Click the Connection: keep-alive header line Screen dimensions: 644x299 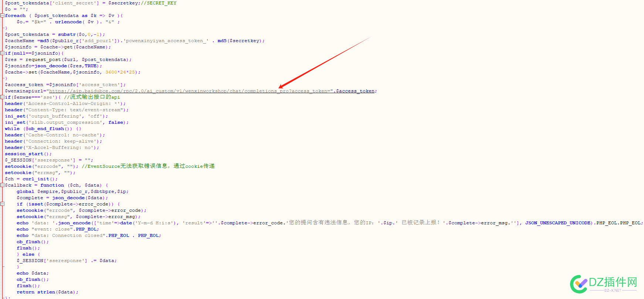pyautogui.click(x=53, y=141)
